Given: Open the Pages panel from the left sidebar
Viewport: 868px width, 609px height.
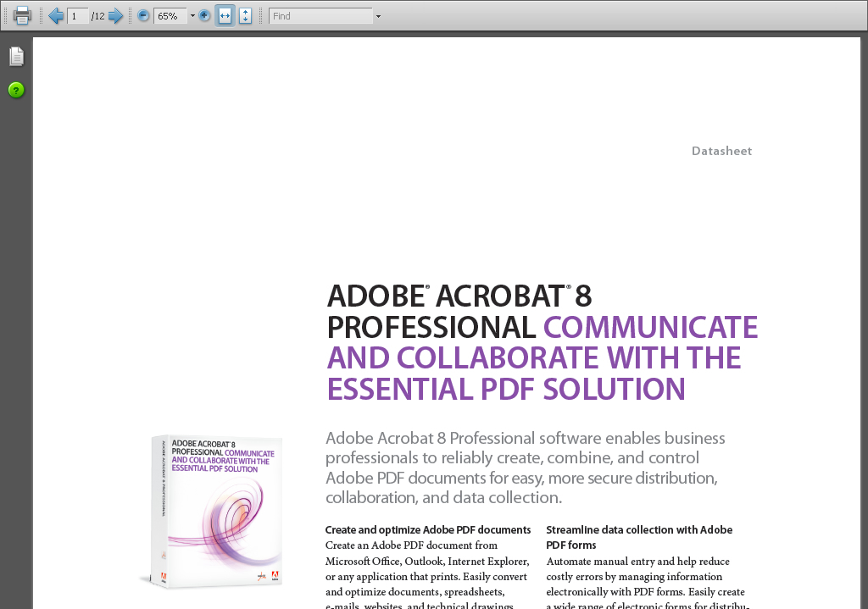Looking at the screenshot, I should [x=16, y=57].
